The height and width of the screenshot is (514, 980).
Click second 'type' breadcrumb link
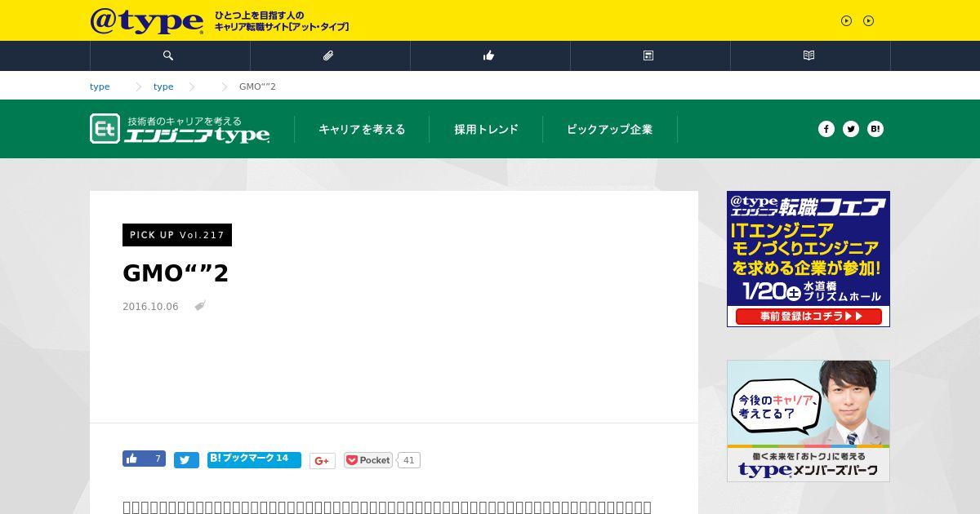163,86
